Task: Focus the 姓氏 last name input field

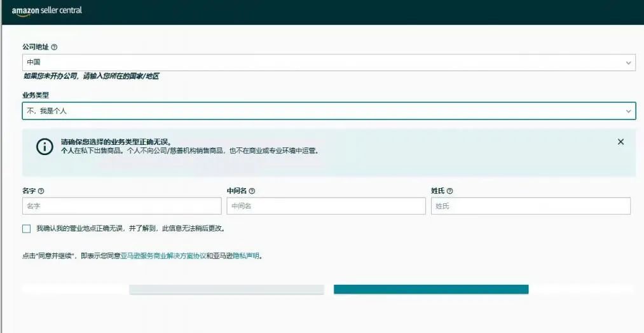Action: click(531, 206)
